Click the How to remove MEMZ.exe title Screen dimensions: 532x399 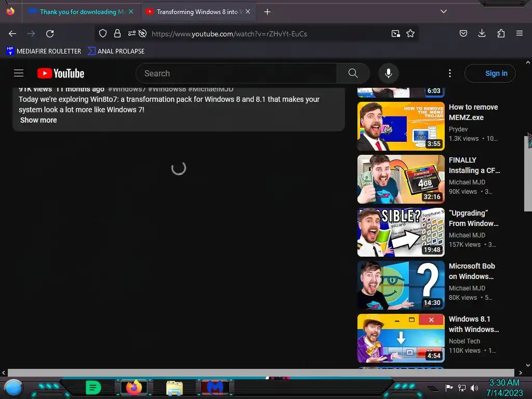(x=473, y=112)
